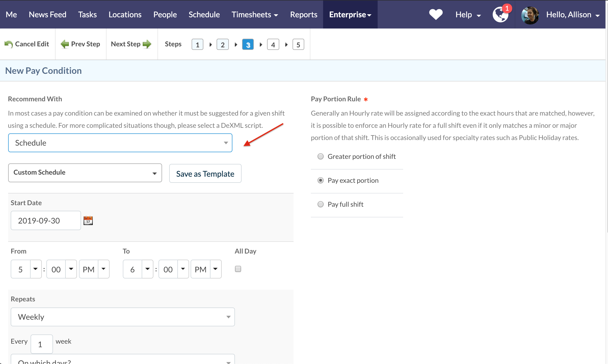Open the Timesheets menu

tap(255, 15)
